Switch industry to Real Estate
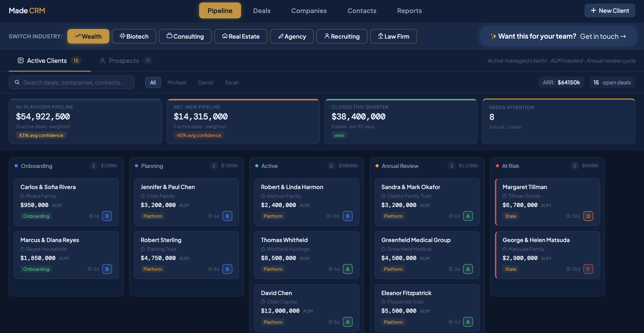This screenshot has height=333, width=644. click(240, 36)
